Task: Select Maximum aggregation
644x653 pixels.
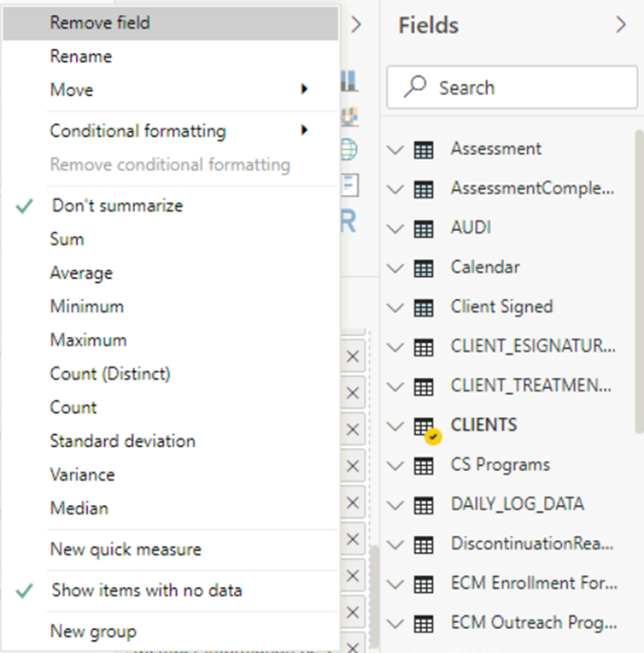Action: (170, 341)
